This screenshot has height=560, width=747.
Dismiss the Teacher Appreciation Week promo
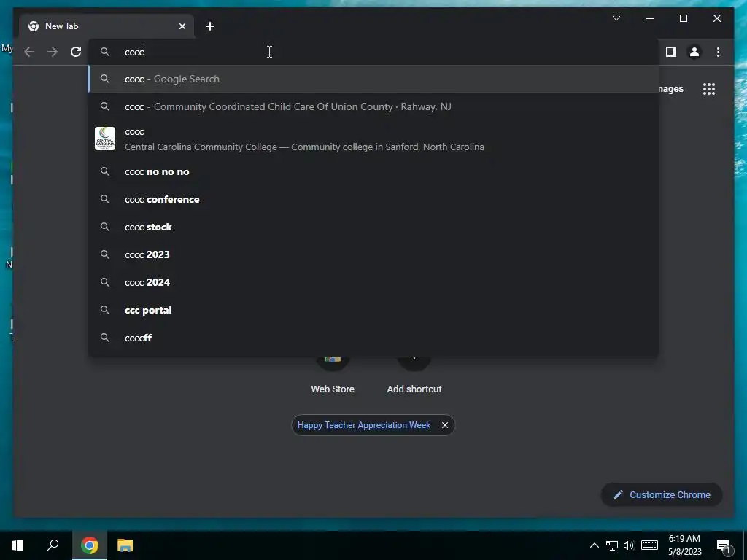coord(444,425)
